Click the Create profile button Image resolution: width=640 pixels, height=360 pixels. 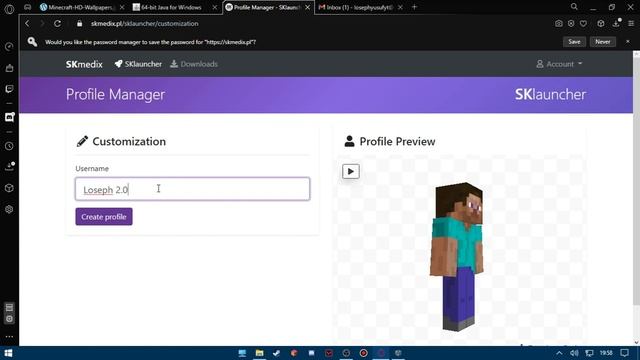point(104,217)
